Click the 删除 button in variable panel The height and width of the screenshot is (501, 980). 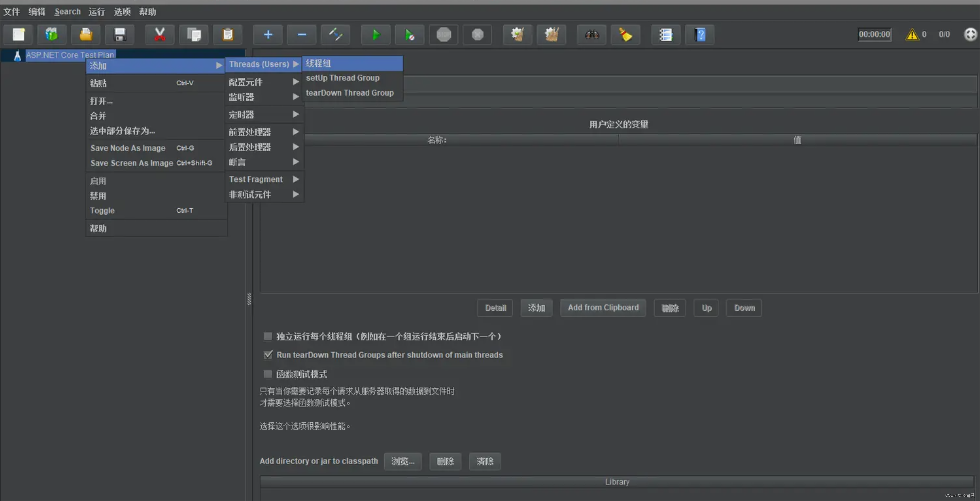click(670, 308)
